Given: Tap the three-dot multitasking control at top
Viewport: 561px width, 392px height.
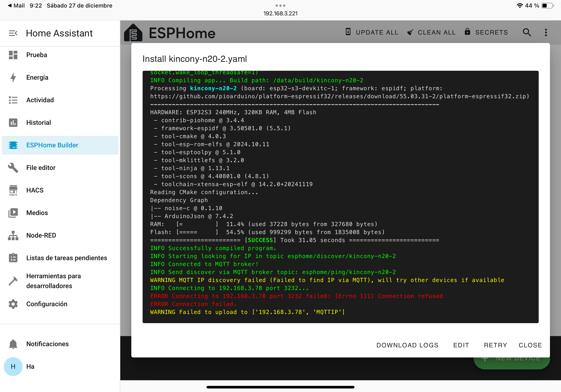Looking at the screenshot, I should 280,5.
